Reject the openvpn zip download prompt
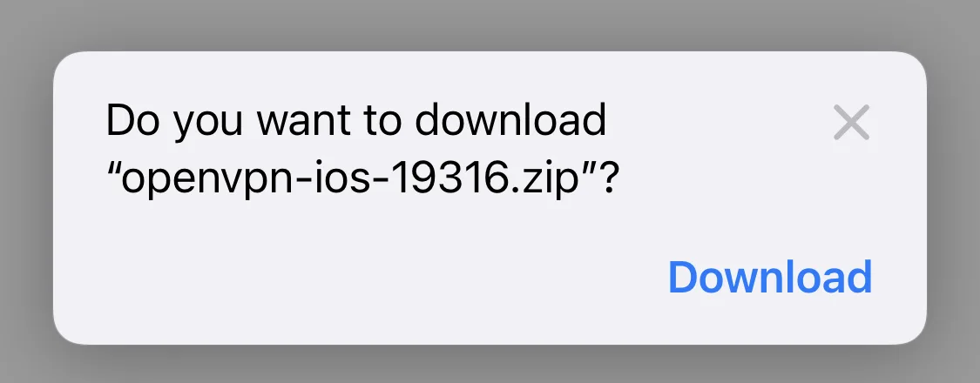This screenshot has width=980, height=383. [851, 123]
